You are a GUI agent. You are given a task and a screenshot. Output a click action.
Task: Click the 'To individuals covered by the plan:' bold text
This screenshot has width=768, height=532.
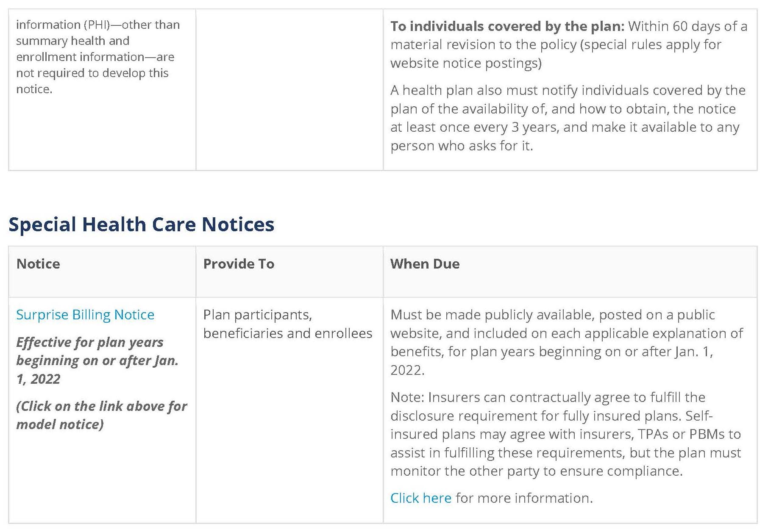(x=507, y=26)
